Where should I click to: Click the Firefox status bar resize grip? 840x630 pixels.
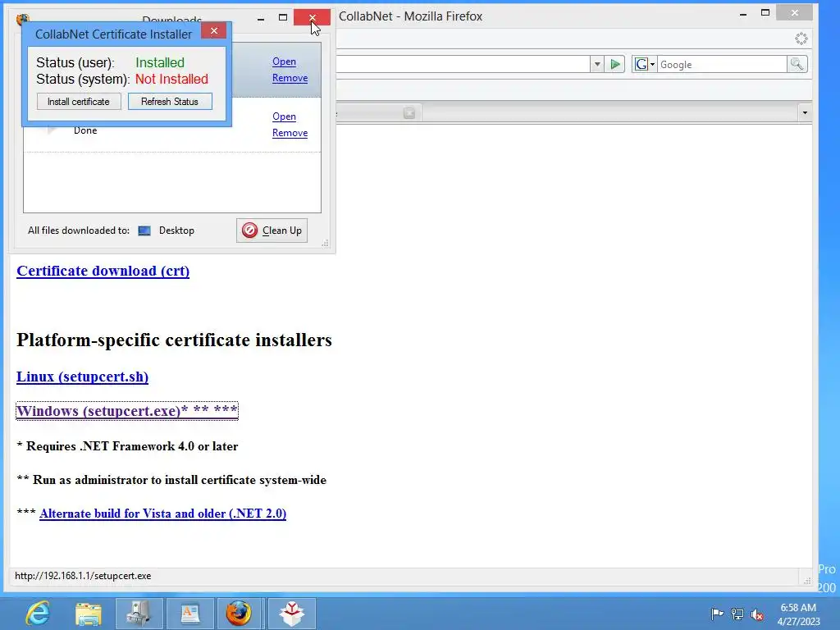tap(807, 580)
